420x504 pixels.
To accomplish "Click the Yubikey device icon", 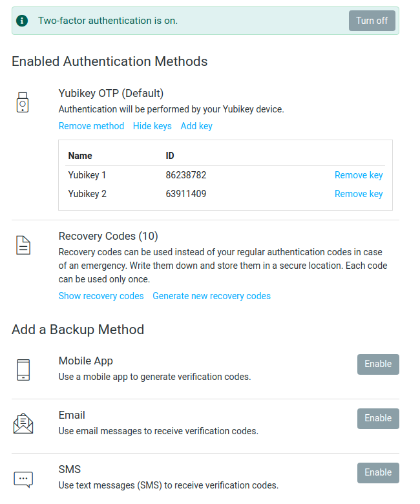I will tap(23, 102).
